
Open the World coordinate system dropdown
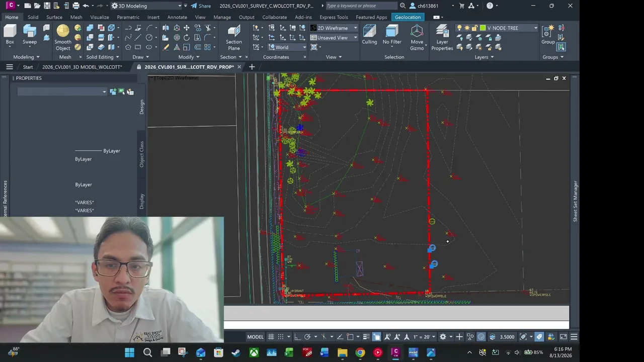[x=287, y=47]
